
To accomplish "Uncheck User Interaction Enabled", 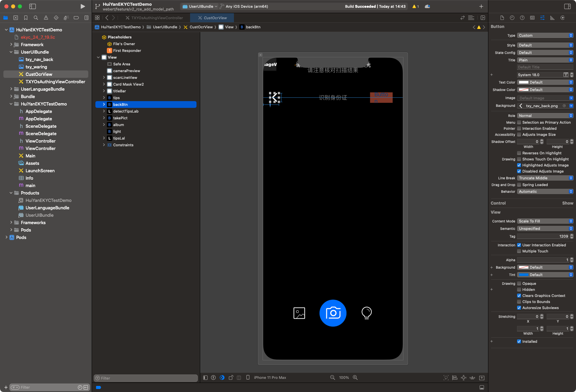I will click(x=519, y=245).
